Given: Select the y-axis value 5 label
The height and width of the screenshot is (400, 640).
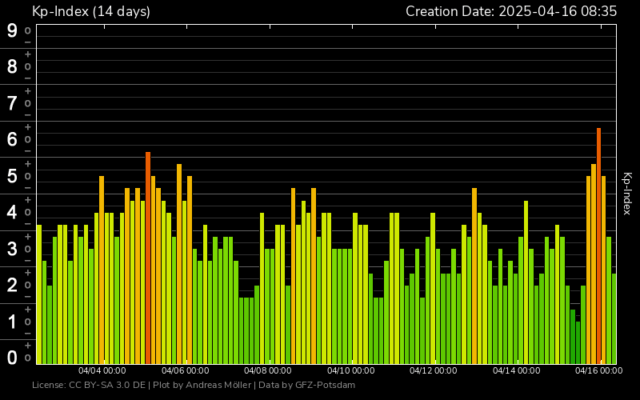Looking at the screenshot, I should (x=12, y=176).
